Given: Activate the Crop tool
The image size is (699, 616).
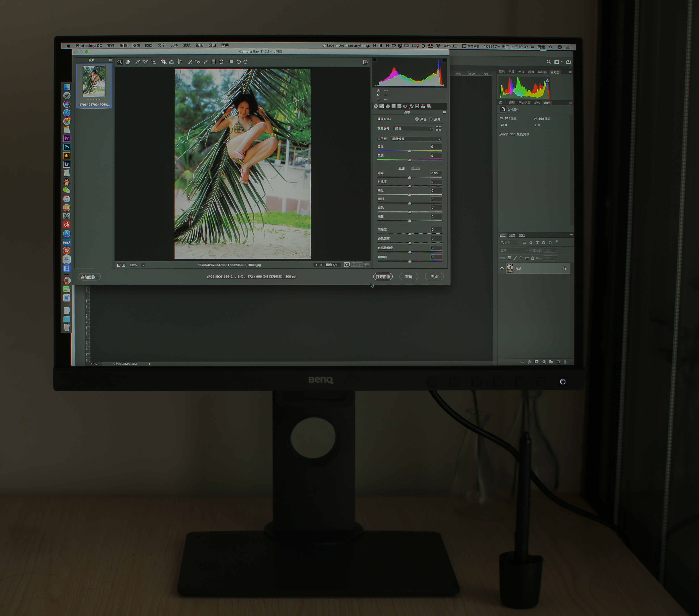Looking at the screenshot, I should (163, 62).
